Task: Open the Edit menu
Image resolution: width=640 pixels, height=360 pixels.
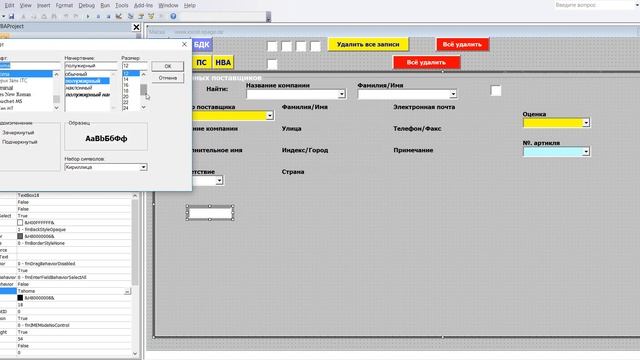Action: tap(9, 5)
